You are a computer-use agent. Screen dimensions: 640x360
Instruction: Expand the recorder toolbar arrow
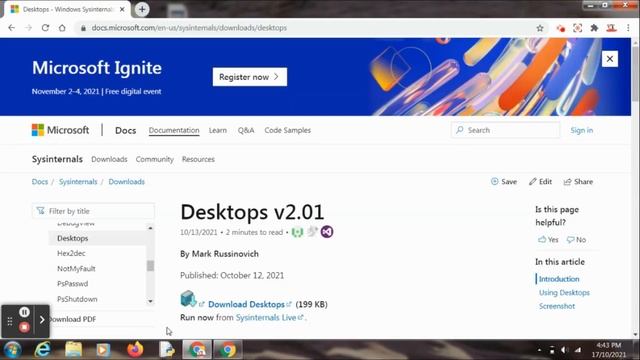(42, 320)
